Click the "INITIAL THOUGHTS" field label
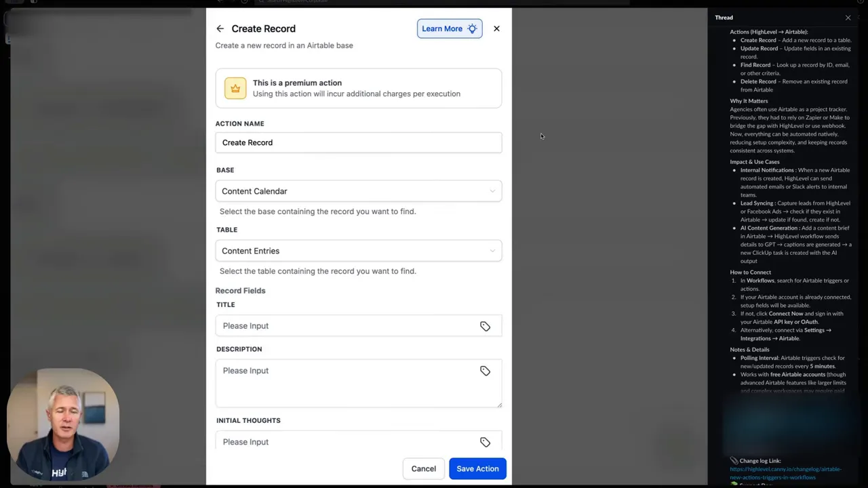868x488 pixels. point(248,420)
